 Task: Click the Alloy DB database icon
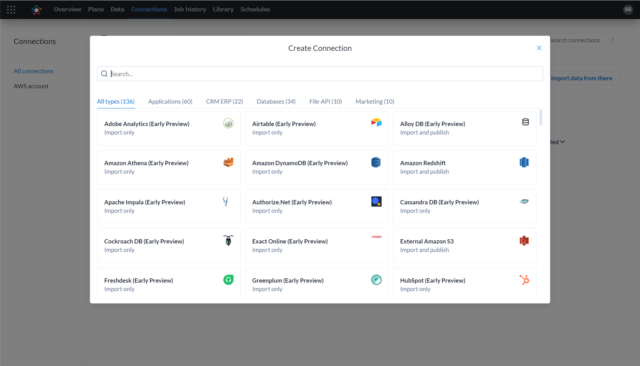525,122
